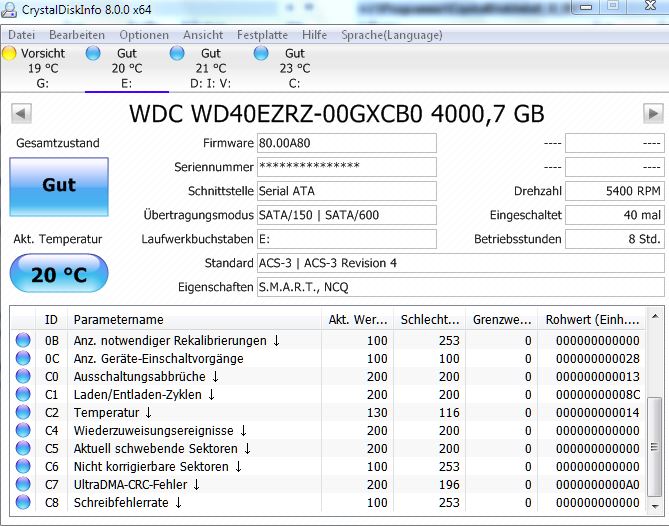This screenshot has height=526, width=669.
Task: Open the Festplatte menu
Action: click(262, 35)
